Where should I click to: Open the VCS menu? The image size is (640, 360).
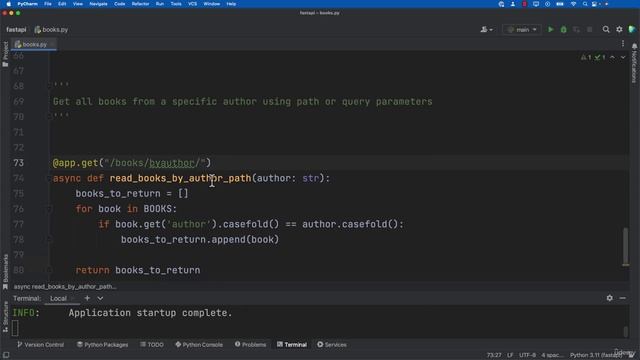click(x=192, y=4)
